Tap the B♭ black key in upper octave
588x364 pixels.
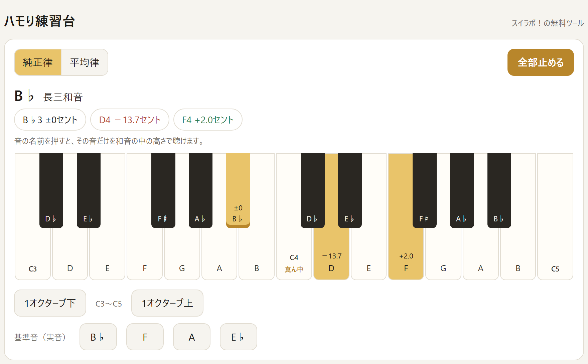(x=499, y=190)
